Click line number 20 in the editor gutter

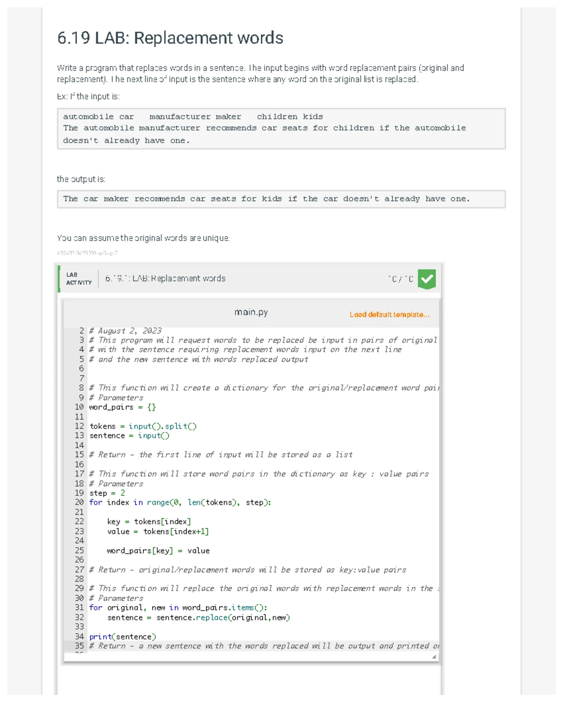coord(79,503)
